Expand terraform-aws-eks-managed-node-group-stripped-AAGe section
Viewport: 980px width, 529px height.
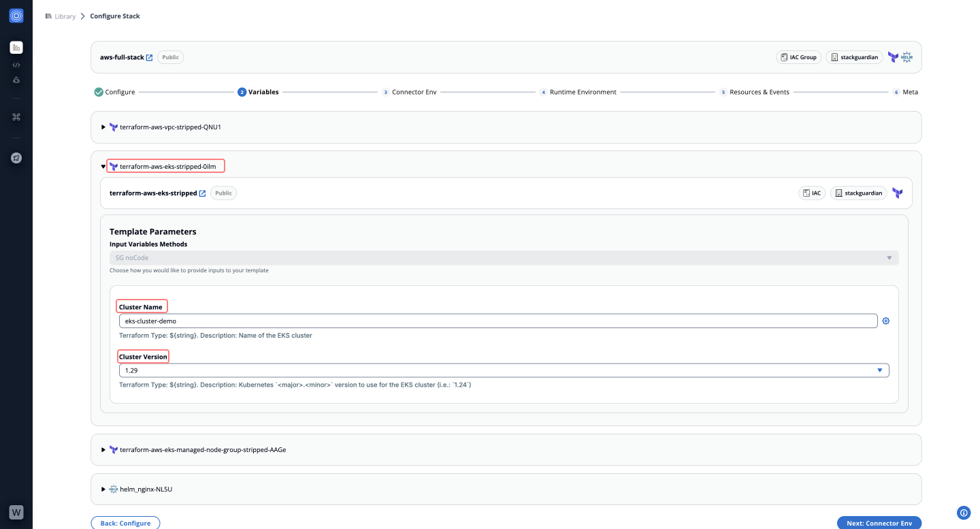(x=104, y=450)
